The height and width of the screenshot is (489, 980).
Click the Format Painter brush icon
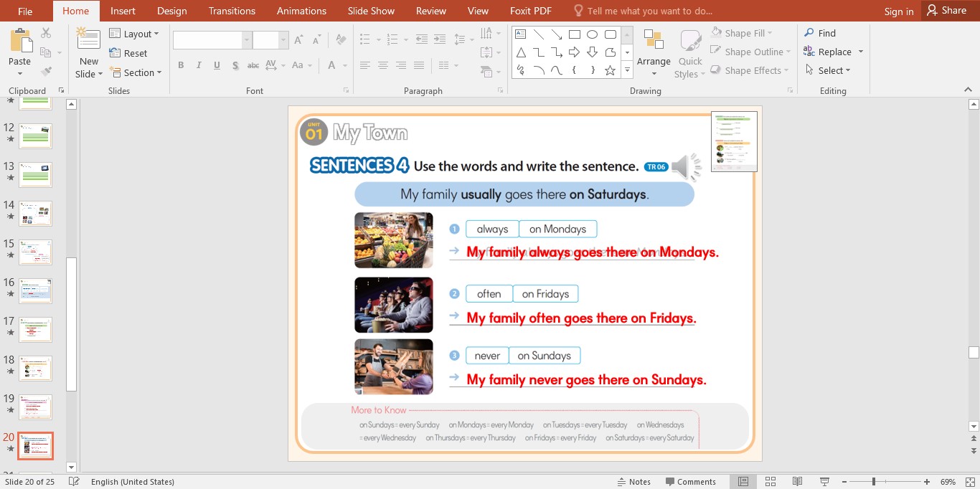[46, 71]
